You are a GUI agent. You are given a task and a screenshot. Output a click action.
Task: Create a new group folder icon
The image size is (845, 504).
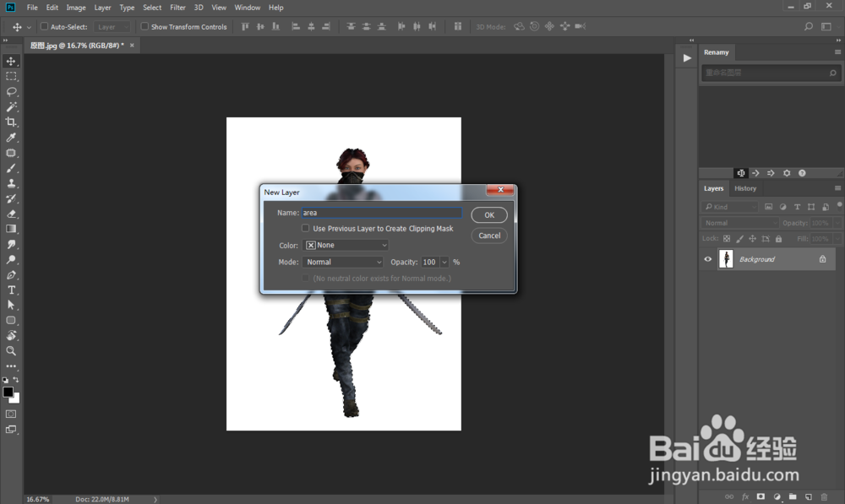(x=793, y=496)
